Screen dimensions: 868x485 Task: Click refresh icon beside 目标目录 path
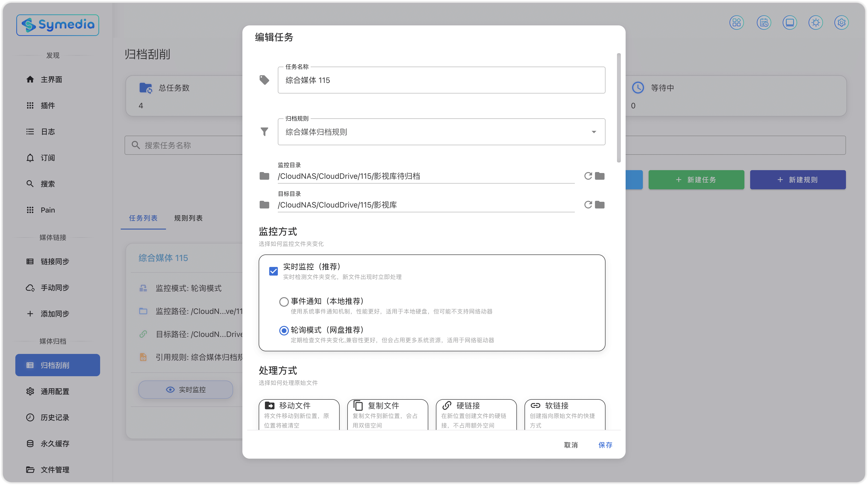click(x=588, y=205)
